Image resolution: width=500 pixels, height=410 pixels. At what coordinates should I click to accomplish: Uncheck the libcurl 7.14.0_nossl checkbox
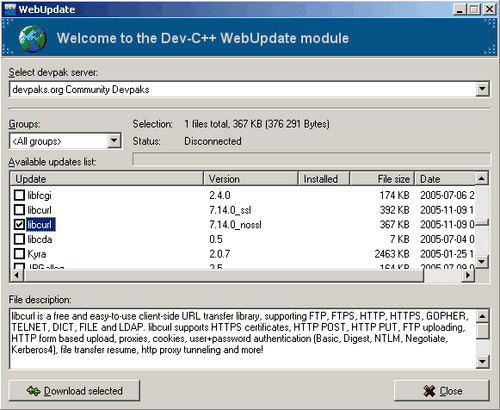(x=19, y=224)
